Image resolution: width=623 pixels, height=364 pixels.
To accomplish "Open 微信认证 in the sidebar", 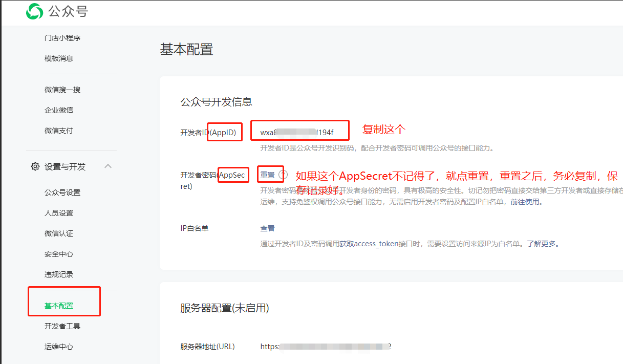I will point(59,233).
